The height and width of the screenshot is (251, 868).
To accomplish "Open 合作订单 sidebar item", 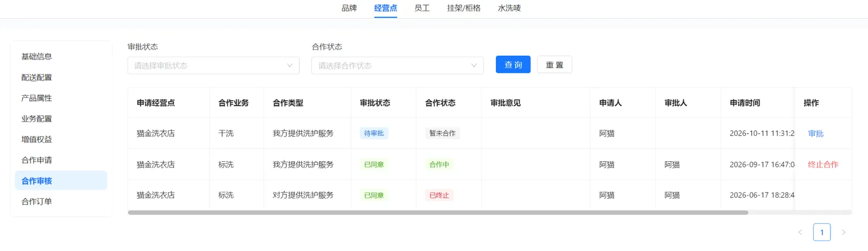I will pos(61,201).
